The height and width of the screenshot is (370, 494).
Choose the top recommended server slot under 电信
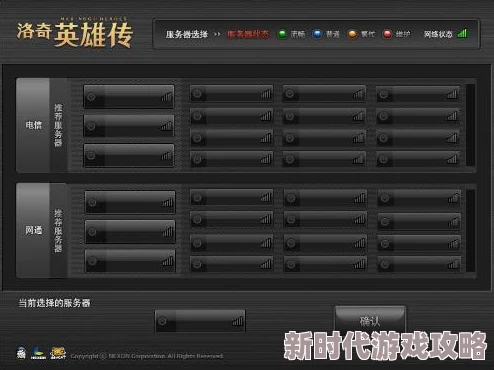click(129, 97)
